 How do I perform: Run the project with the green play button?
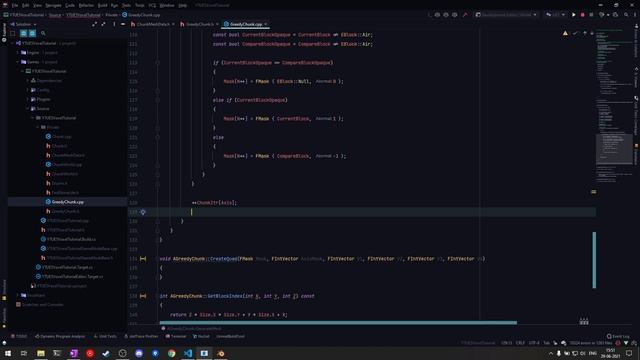pos(573,15)
